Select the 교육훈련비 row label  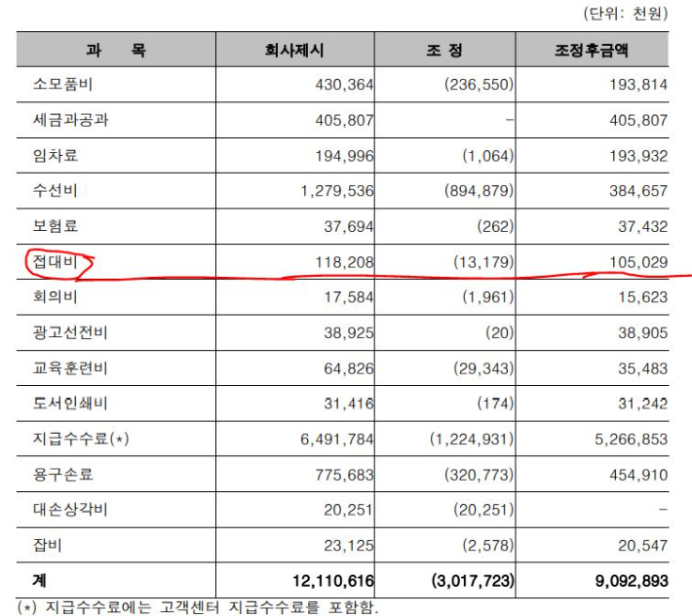(70, 368)
